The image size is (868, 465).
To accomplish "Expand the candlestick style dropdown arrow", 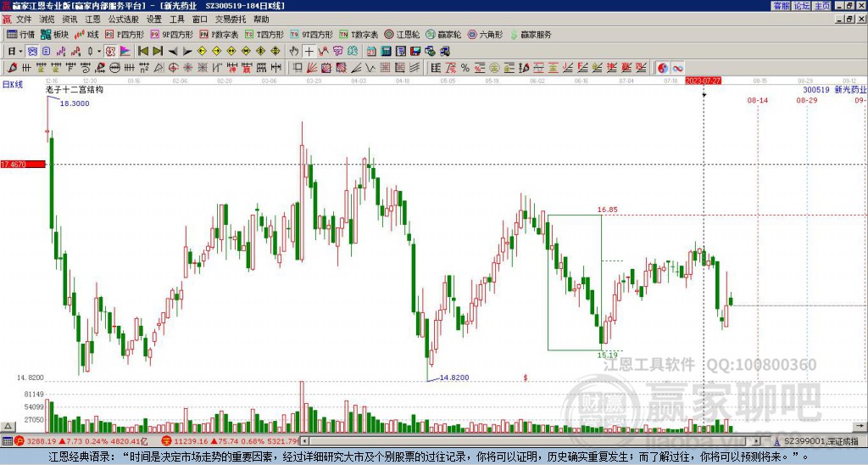I will point(99,52).
